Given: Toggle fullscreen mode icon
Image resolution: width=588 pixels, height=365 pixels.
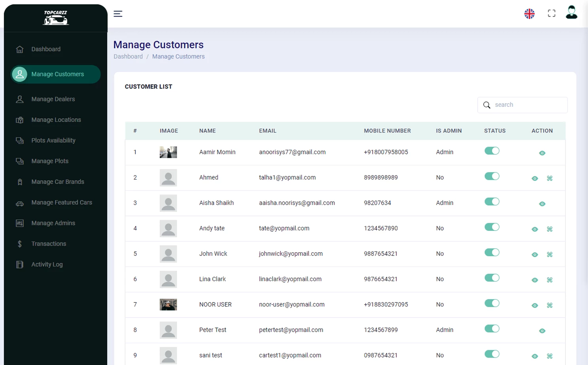Looking at the screenshot, I should [551, 13].
